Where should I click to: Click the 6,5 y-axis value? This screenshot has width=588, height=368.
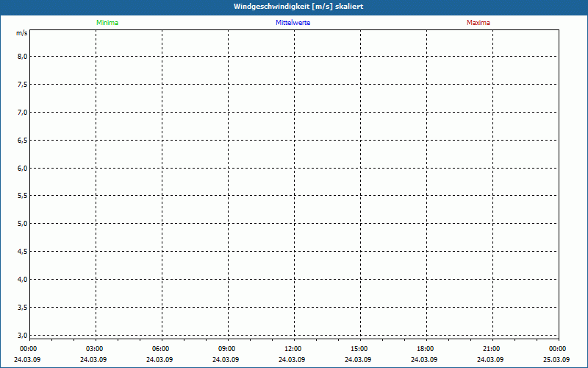(x=23, y=140)
